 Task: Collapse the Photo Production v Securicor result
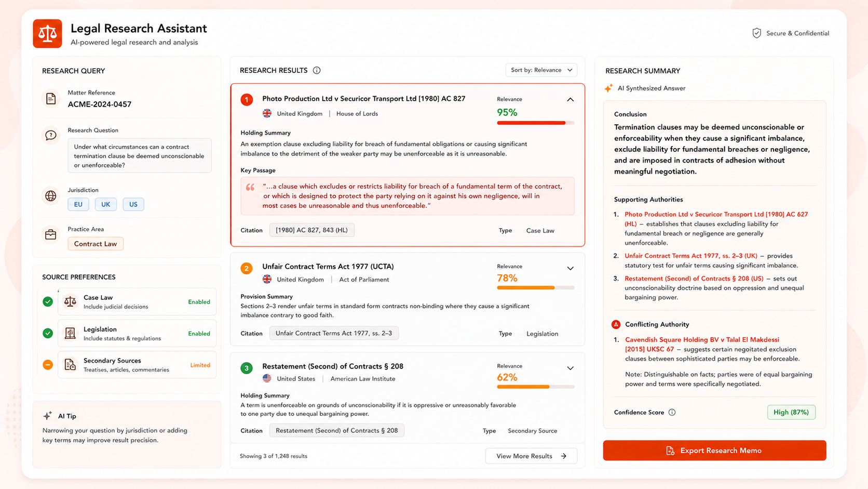pos(570,99)
